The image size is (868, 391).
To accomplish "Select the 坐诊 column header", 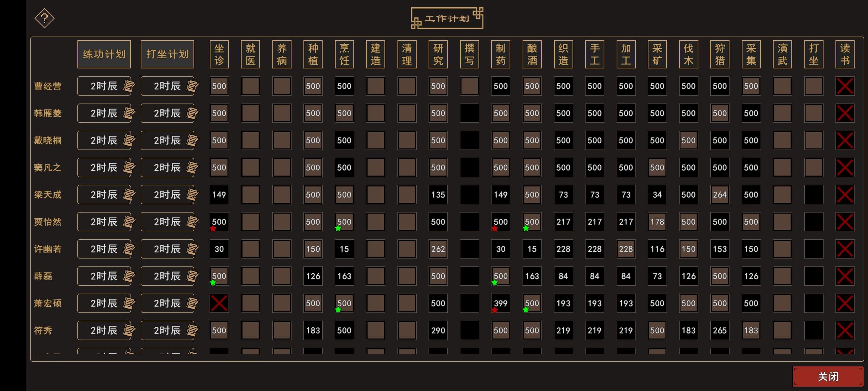I will coord(219,54).
